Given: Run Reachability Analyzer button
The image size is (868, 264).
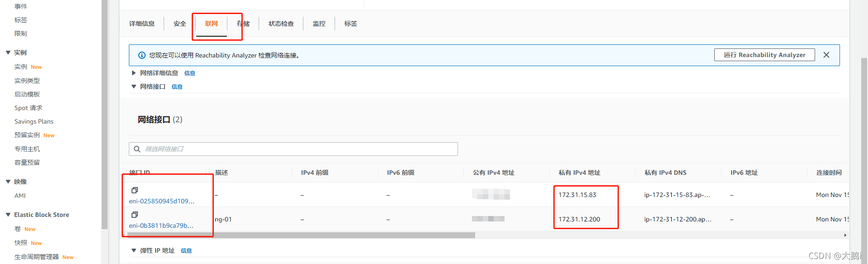Looking at the screenshot, I should pyautogui.click(x=764, y=55).
